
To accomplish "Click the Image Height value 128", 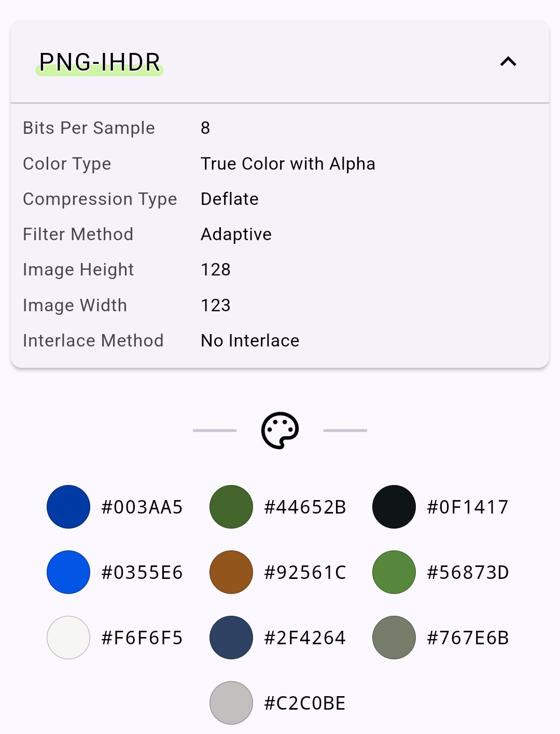I will (216, 270).
